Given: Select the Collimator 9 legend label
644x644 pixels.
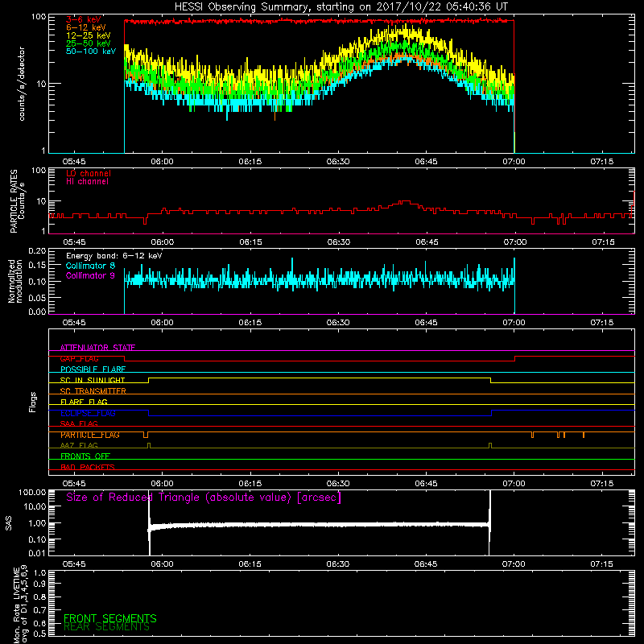Looking at the screenshot, I should [x=90, y=275].
